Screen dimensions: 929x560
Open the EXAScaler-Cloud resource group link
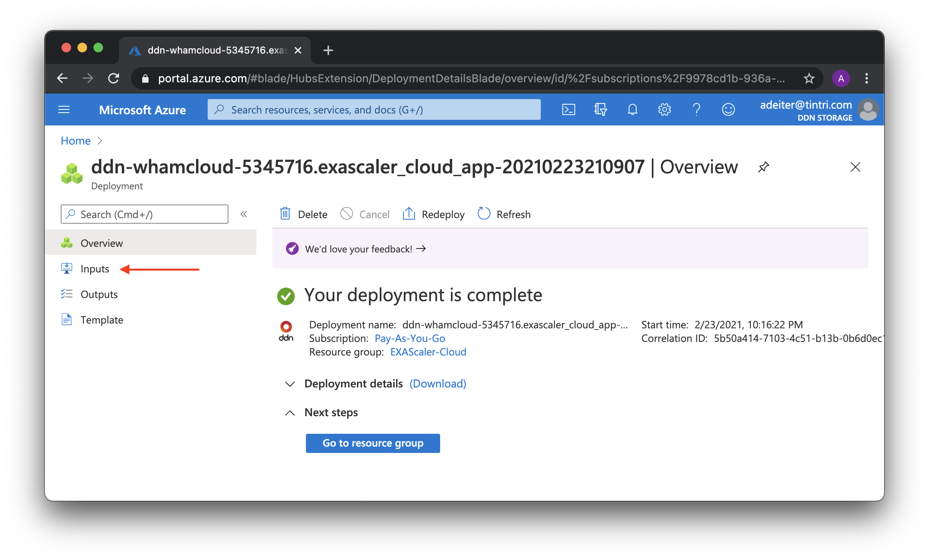click(x=428, y=352)
